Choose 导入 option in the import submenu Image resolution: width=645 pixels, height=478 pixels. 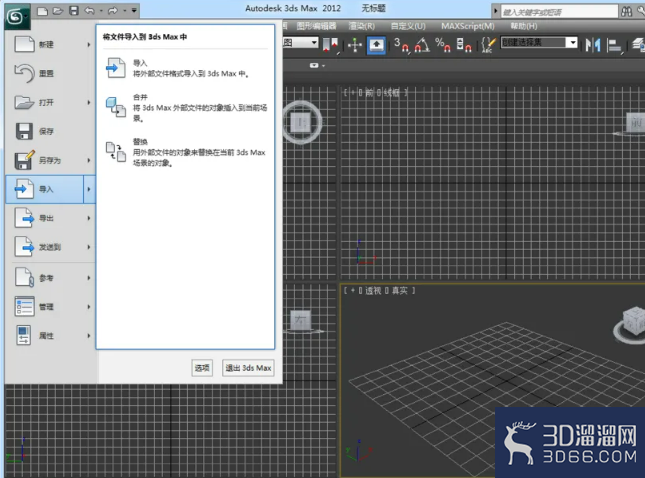(x=185, y=68)
